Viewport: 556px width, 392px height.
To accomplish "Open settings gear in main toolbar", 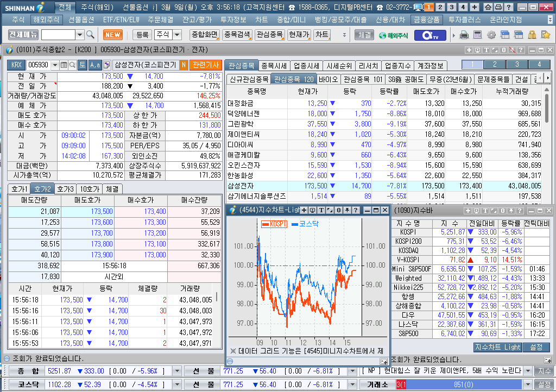I will [x=491, y=35].
